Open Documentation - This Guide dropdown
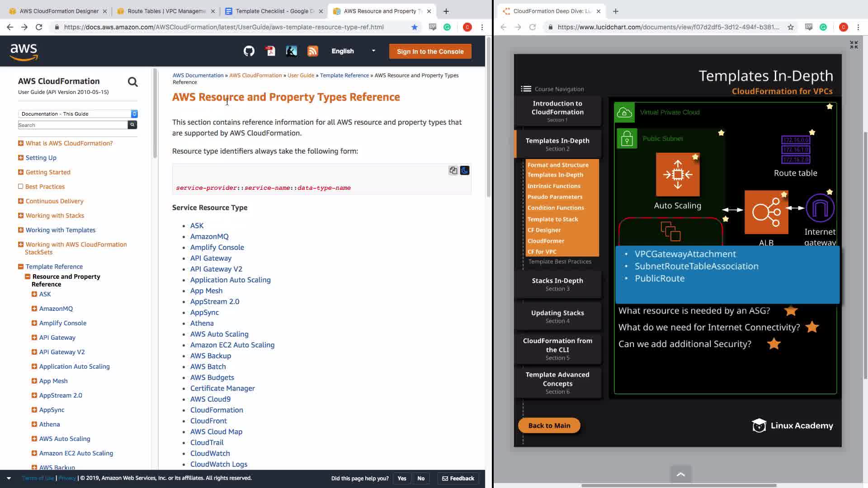 click(78, 114)
